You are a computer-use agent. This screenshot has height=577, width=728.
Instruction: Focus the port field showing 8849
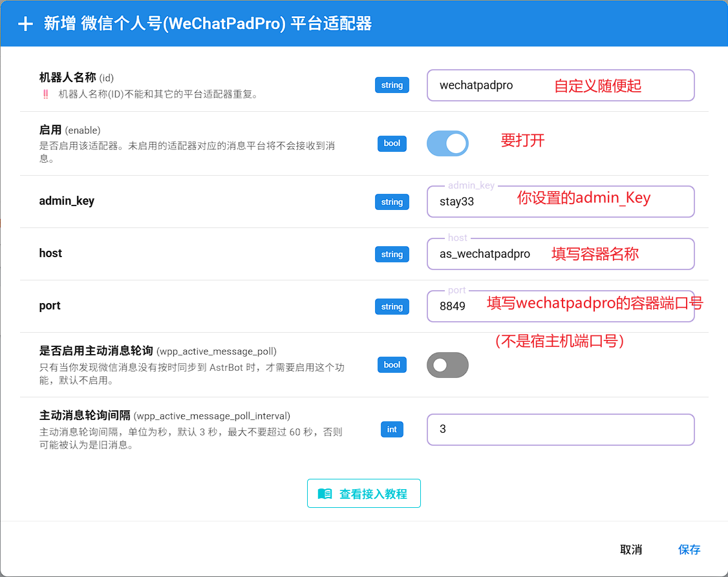coord(561,306)
